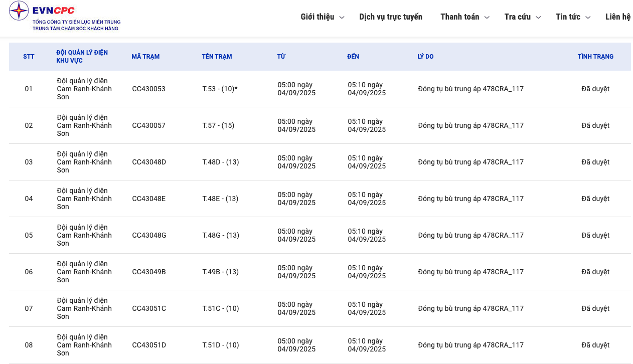The height and width of the screenshot is (364, 633).
Task: Click row number 04
Action: (29, 199)
